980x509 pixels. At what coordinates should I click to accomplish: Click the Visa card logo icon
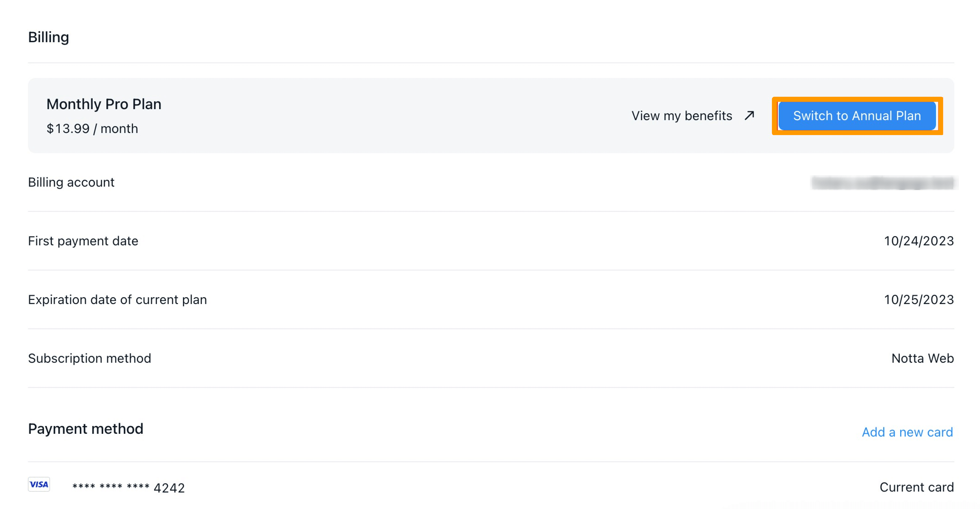[39, 484]
